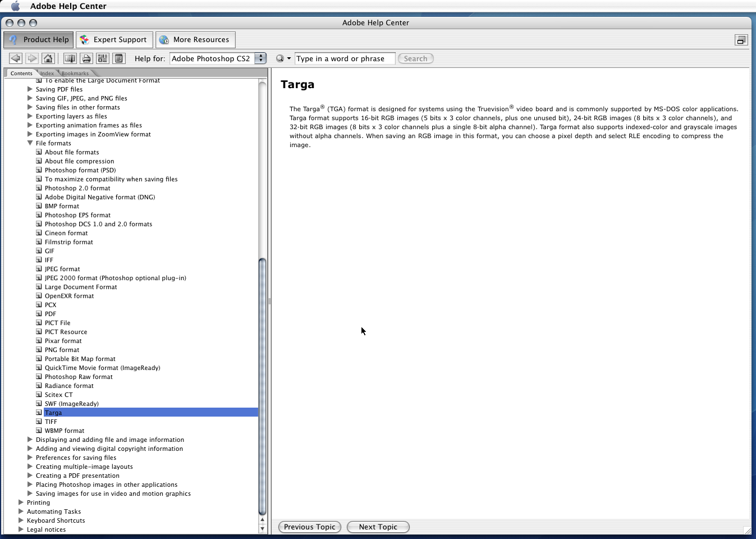Expand the Printing section

click(21, 503)
